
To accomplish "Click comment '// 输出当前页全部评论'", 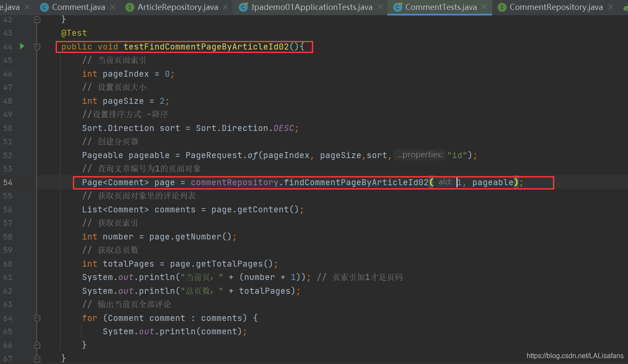I will coord(126,304).
